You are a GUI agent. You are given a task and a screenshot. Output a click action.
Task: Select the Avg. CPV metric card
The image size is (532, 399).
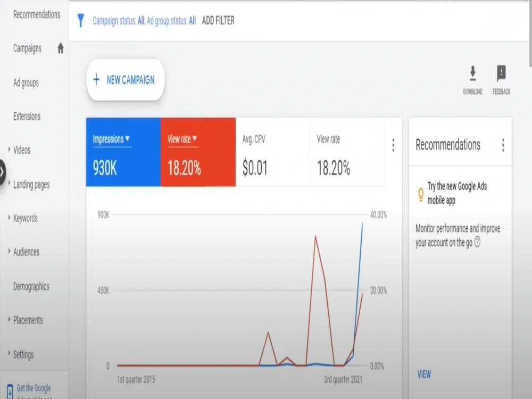[x=272, y=152]
